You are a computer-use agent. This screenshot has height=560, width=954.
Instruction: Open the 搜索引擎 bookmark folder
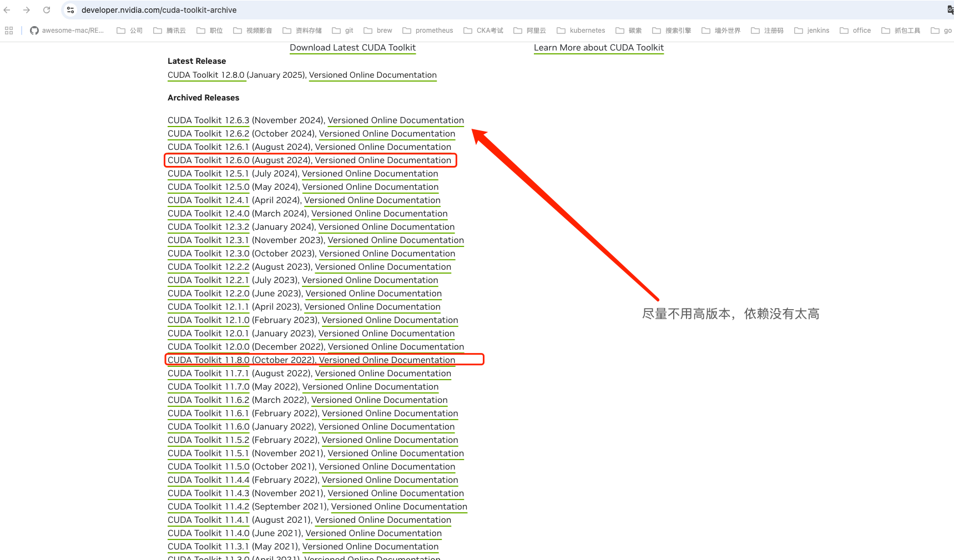[672, 31]
